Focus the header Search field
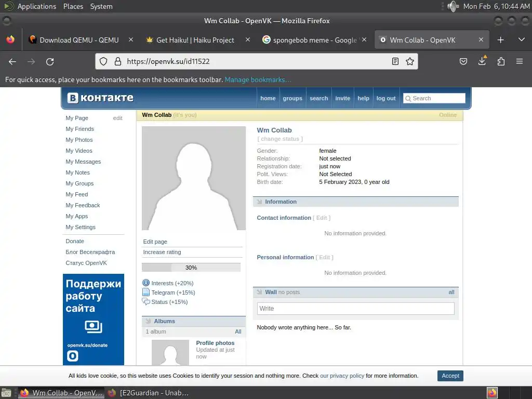The image size is (532, 399). [434, 98]
